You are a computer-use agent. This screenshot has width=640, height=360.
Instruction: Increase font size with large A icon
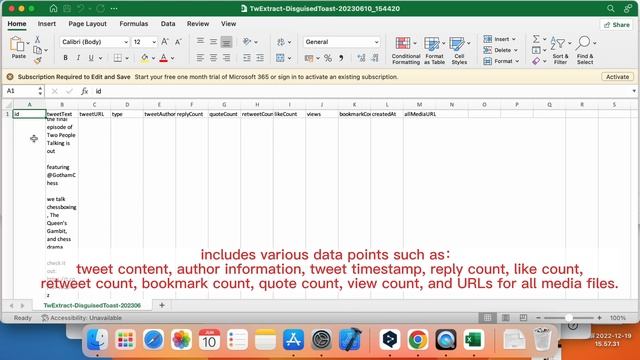(165, 42)
